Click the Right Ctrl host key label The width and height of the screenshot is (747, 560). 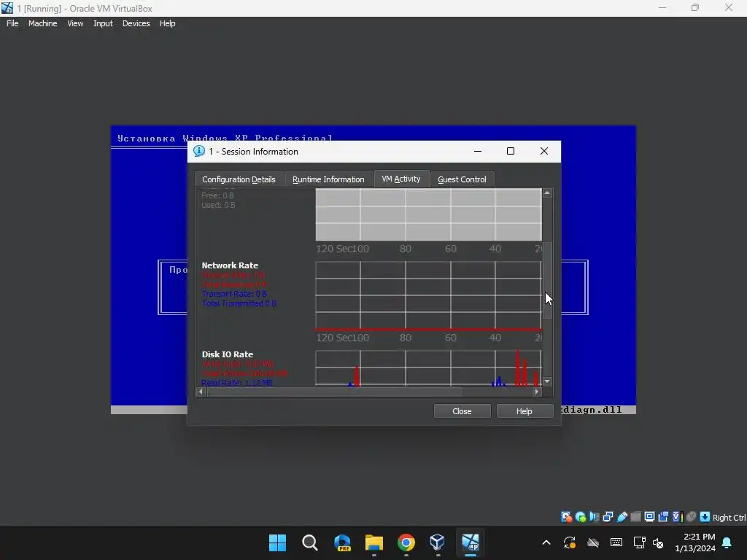(x=729, y=518)
